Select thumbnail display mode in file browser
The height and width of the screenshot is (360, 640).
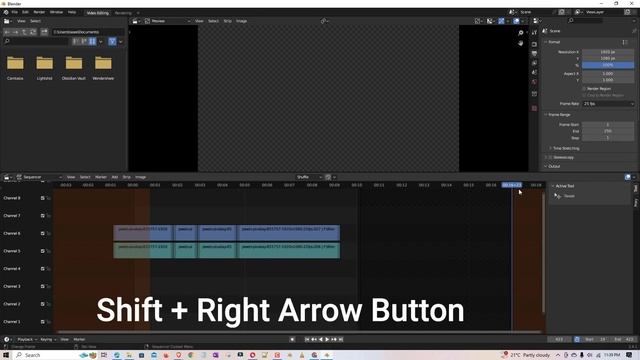pos(93,41)
